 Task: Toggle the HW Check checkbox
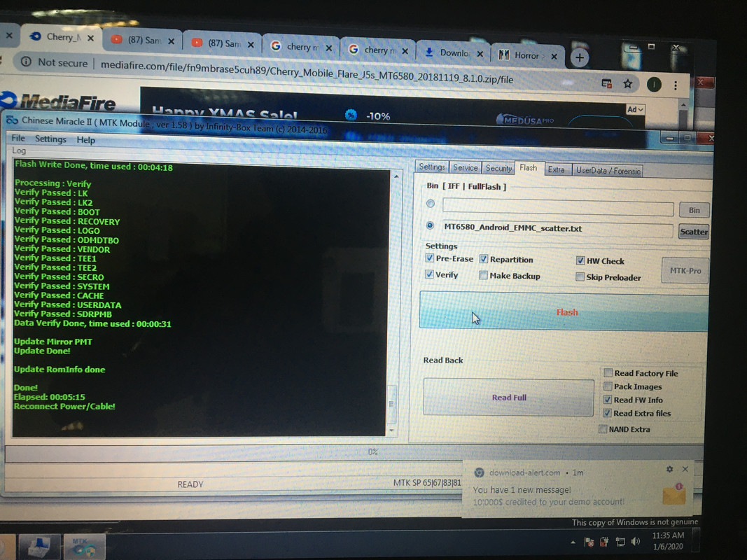(580, 260)
